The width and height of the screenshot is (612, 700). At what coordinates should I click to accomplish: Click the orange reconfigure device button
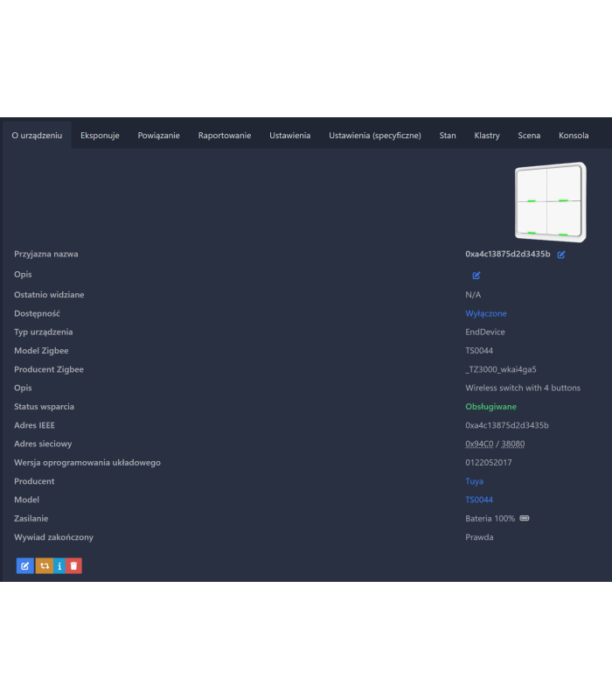[x=45, y=565]
